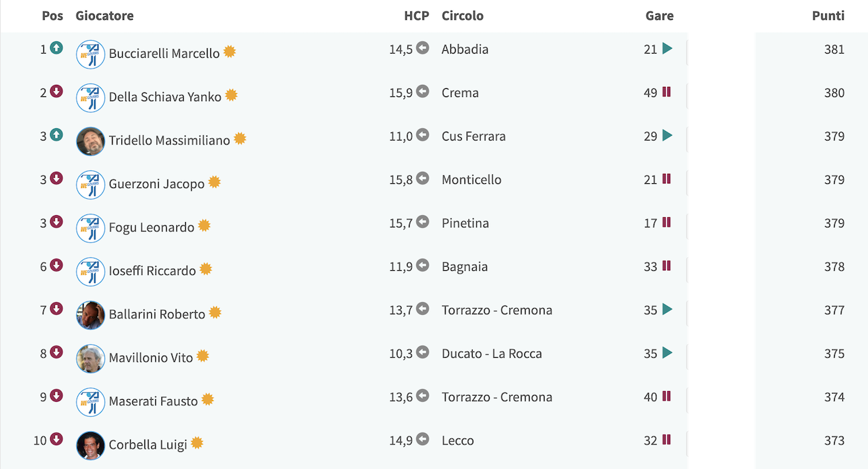Click the play icon next to Ducato - La Rocca gare
The image size is (868, 469).
(667, 352)
